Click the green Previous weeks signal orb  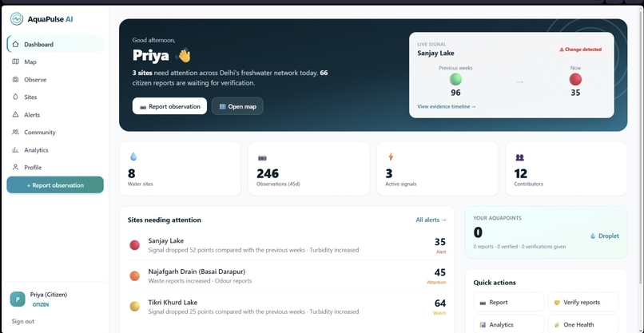(x=455, y=79)
